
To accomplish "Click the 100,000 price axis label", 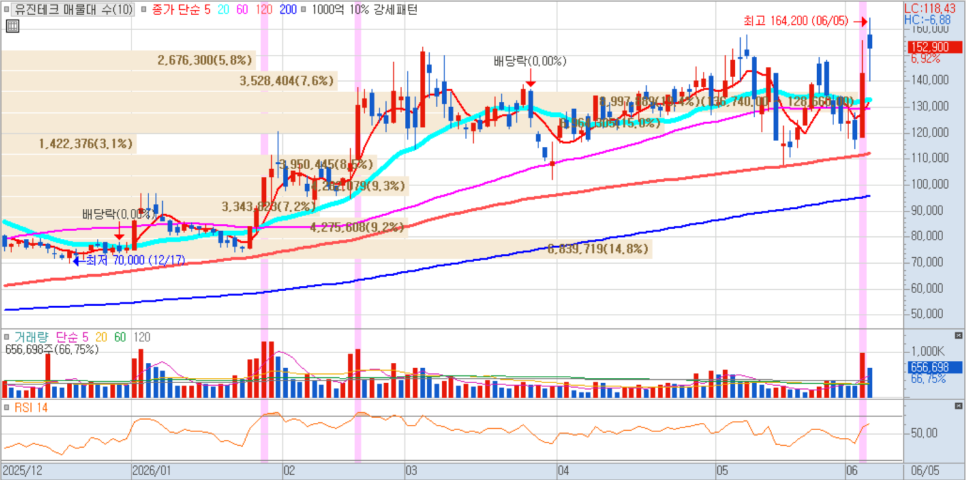I will coord(930,184).
